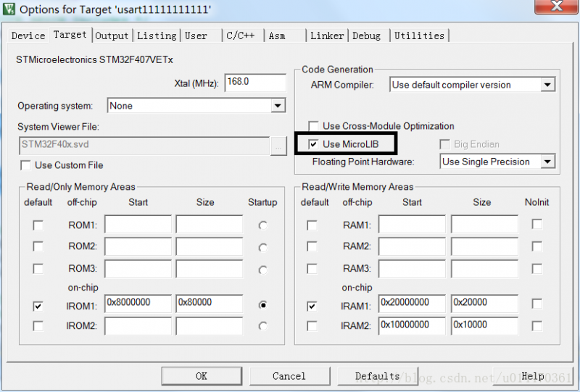Click the ROM1 Size field
Screen dimensions: 580x392
[x=210, y=224]
